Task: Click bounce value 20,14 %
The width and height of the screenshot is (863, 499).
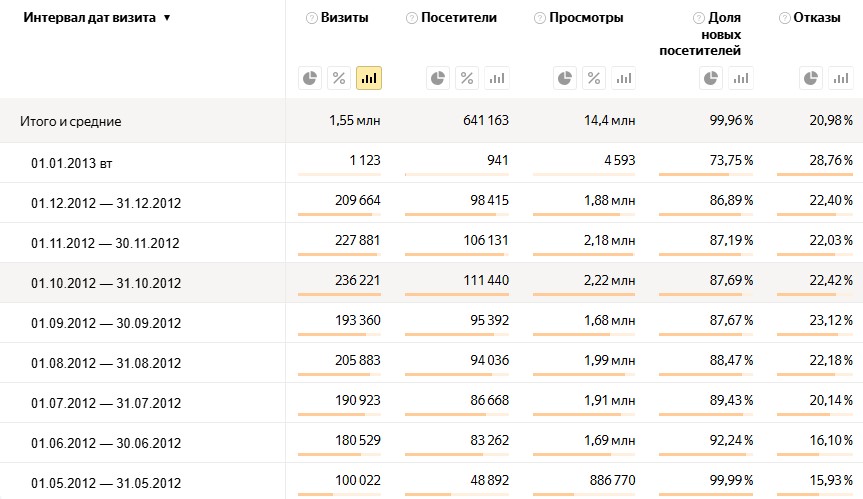Action: pos(831,401)
